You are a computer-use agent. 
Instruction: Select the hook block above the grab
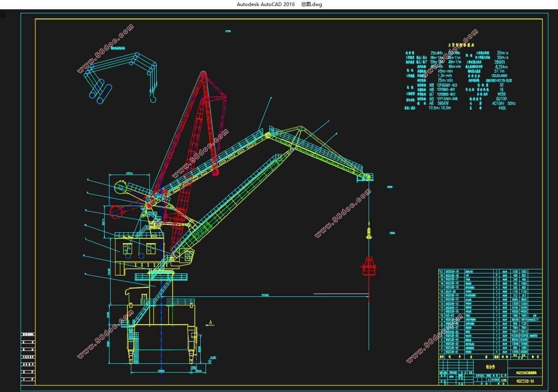tap(368, 233)
